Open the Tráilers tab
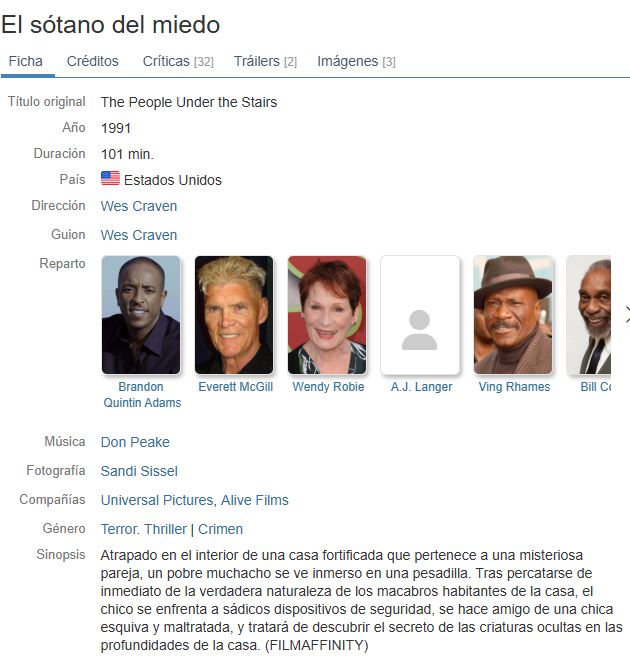 (x=265, y=61)
